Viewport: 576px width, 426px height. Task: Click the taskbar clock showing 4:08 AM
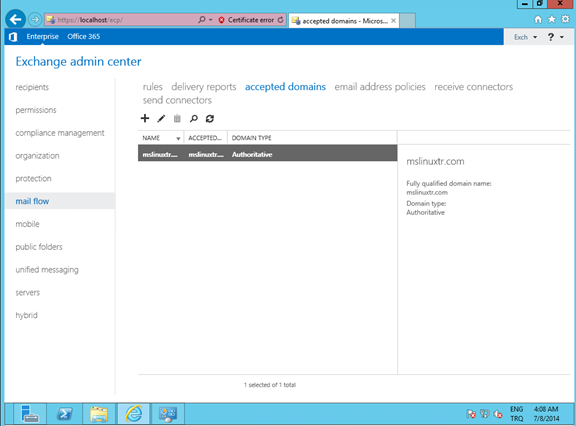tap(546, 414)
